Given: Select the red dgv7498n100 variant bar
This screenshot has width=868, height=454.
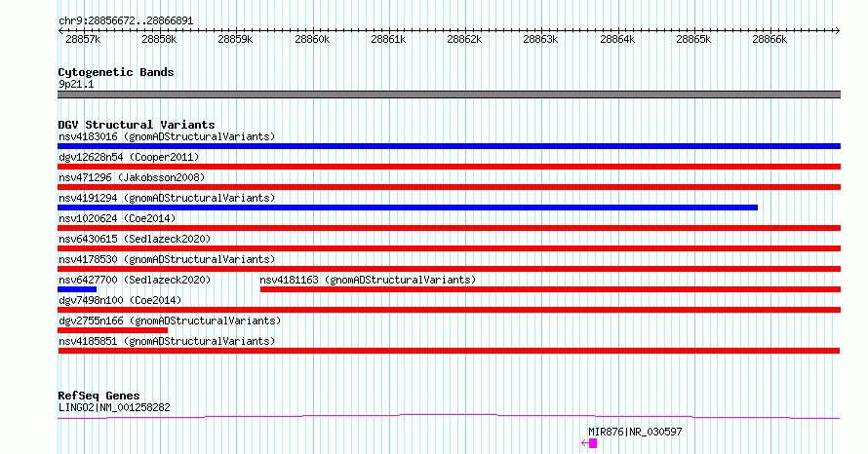Looking at the screenshot, I should tap(449, 310).
